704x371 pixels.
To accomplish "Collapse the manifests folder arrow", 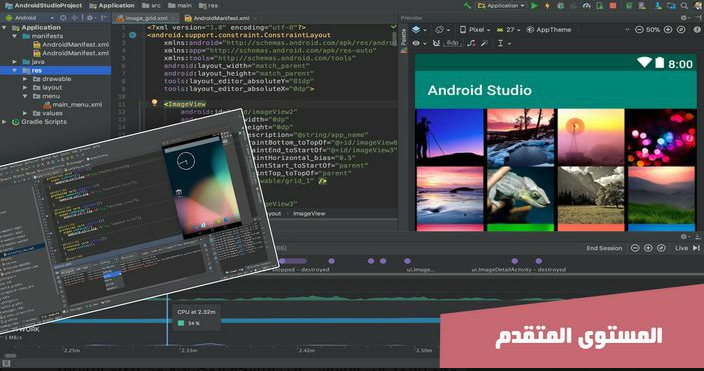I will coord(15,36).
